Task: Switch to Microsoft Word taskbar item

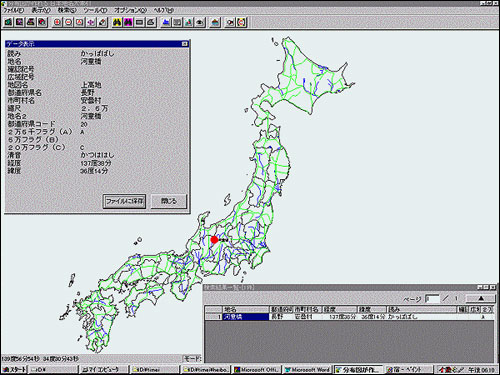Action: [x=307, y=369]
